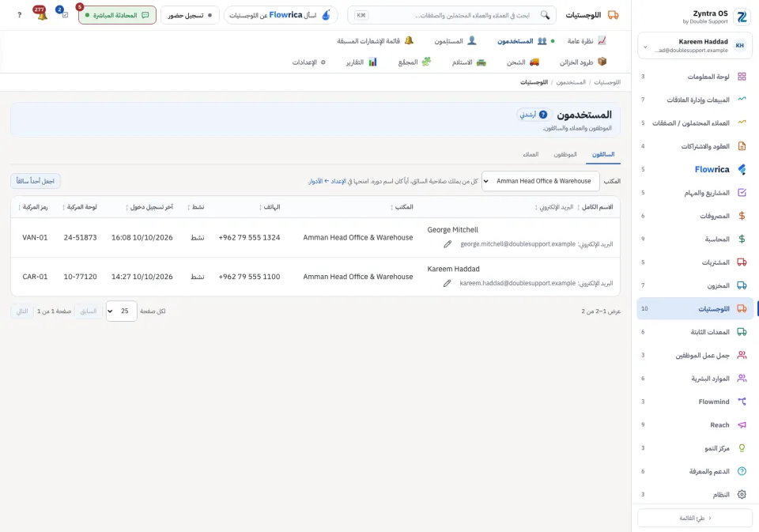Open طرود الخزائن nav item
Screen dimensions: 759x532
[x=583, y=62]
